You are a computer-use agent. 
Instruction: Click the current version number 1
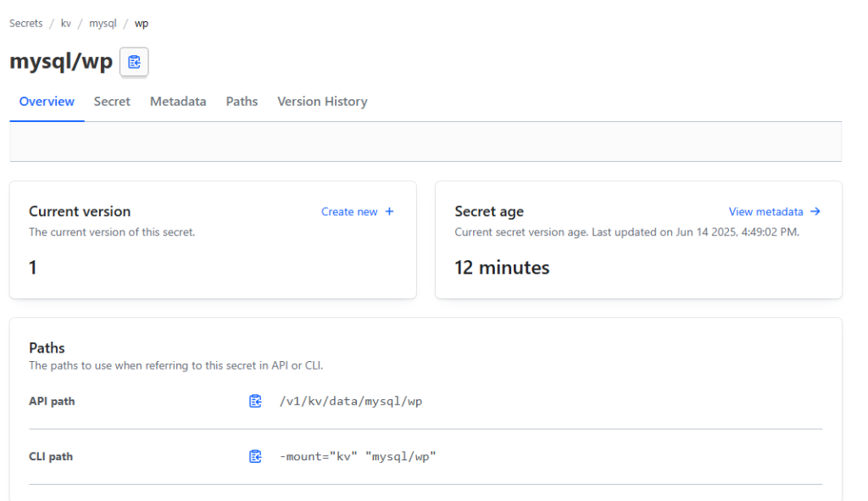click(x=33, y=268)
